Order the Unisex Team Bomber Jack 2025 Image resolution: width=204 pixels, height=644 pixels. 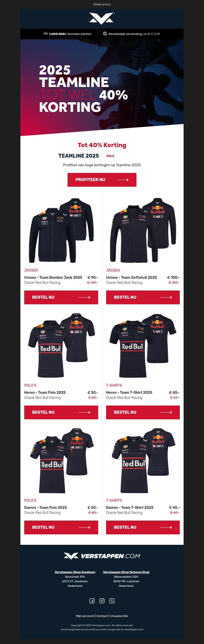61,297
